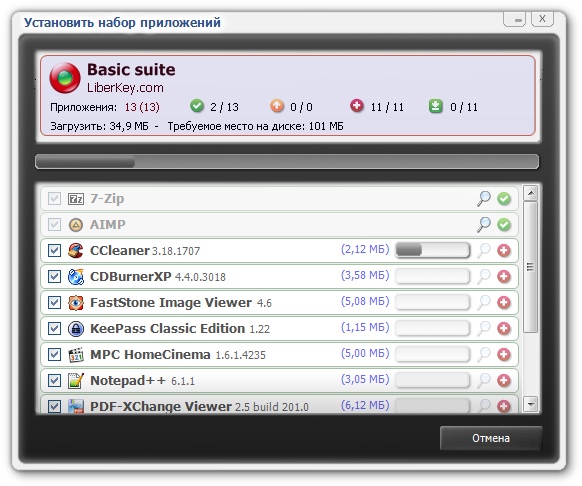Click the red plus icon for KeePass
582x486 pixels.
[504, 329]
